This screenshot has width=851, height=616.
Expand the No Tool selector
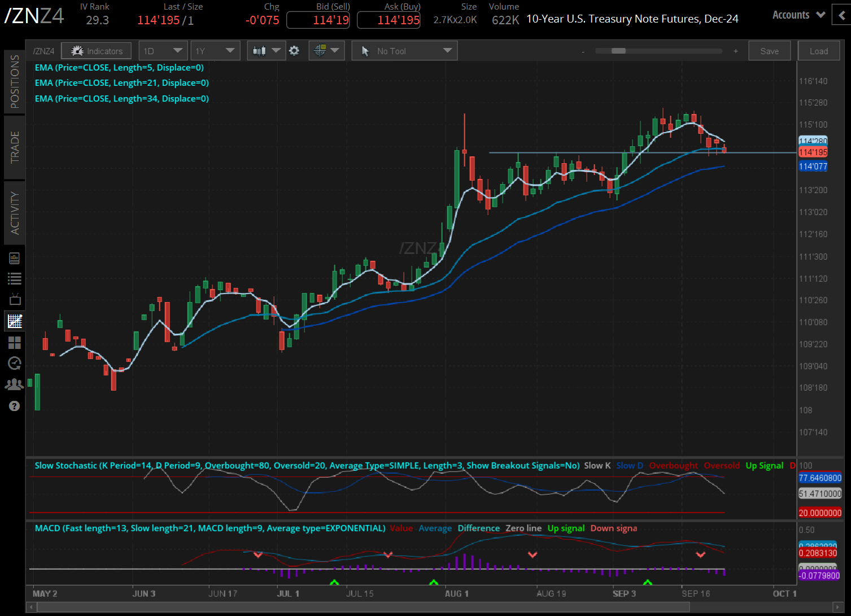tap(404, 50)
